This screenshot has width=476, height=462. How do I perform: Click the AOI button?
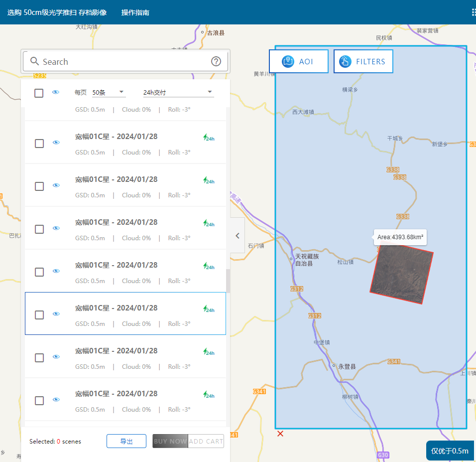pyautogui.click(x=299, y=61)
